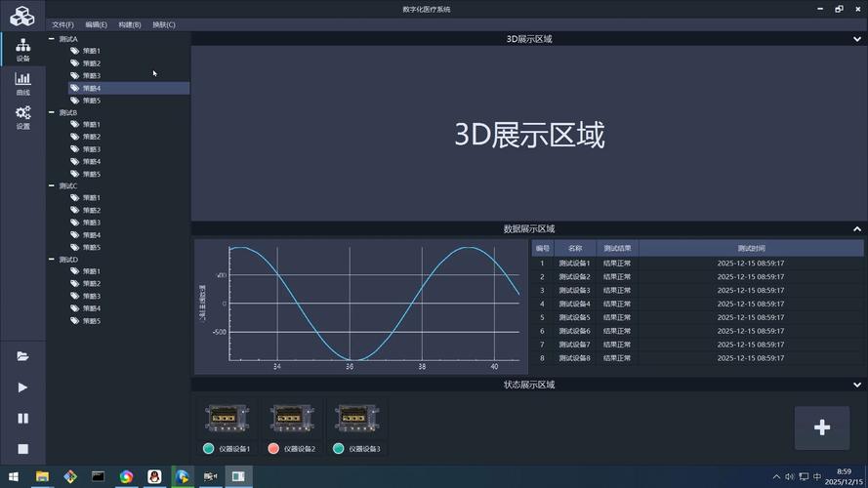Click the green status dot of 仪器设备3
The image size is (868, 488).
pos(338,449)
